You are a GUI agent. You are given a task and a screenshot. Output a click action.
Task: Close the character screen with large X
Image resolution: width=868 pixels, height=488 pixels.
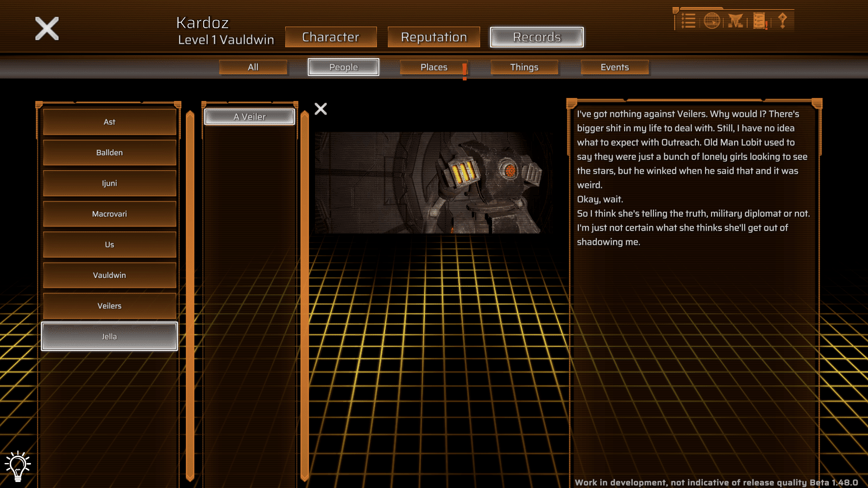tap(47, 28)
